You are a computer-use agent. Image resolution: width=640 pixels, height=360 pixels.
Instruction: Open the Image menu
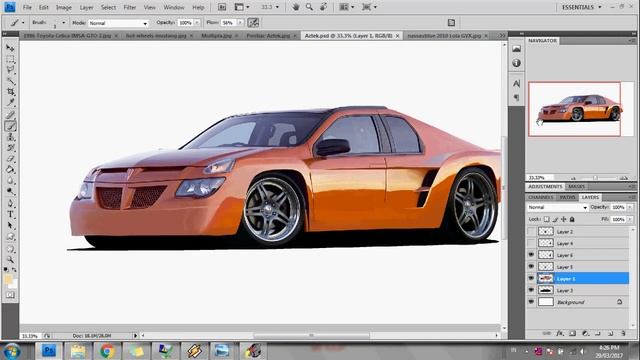(x=63, y=7)
